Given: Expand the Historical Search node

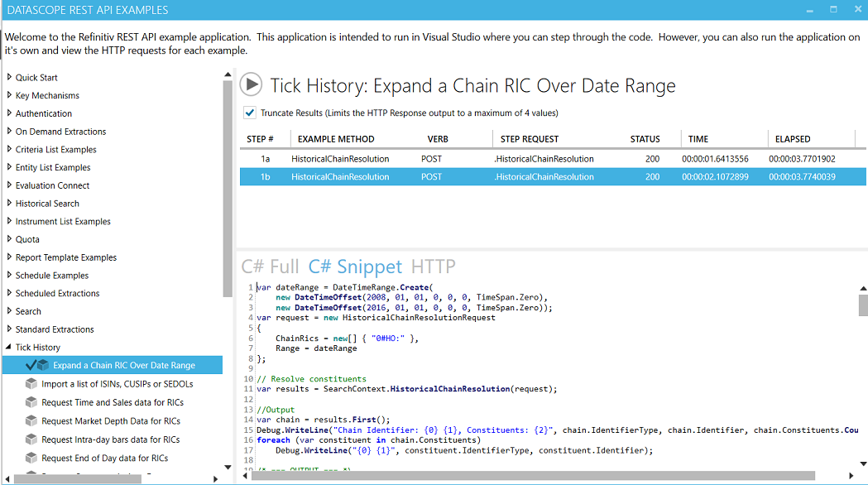Looking at the screenshot, I should coord(9,204).
